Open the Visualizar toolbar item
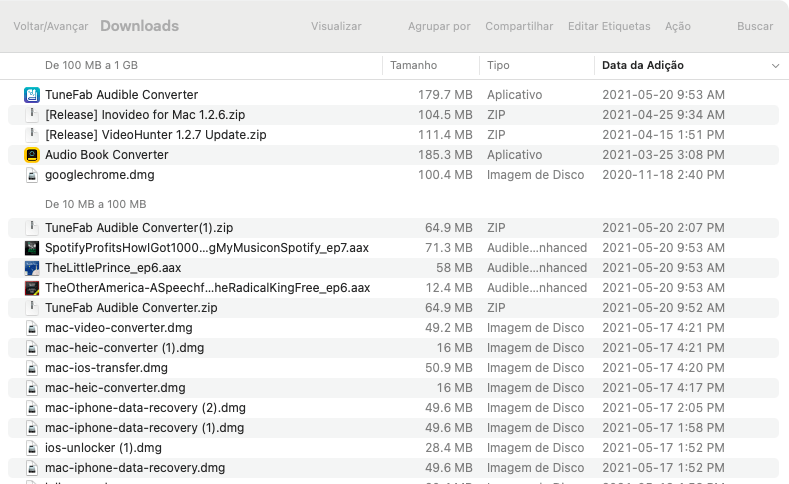 (336, 26)
